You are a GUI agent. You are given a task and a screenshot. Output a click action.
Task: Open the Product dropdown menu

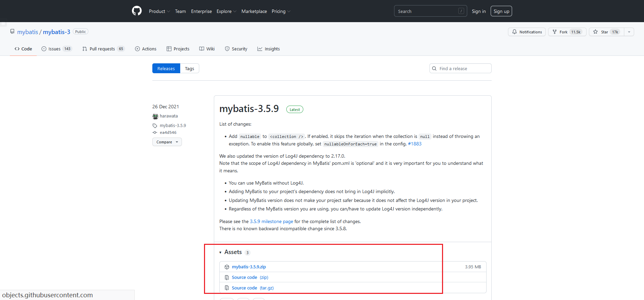(x=159, y=11)
